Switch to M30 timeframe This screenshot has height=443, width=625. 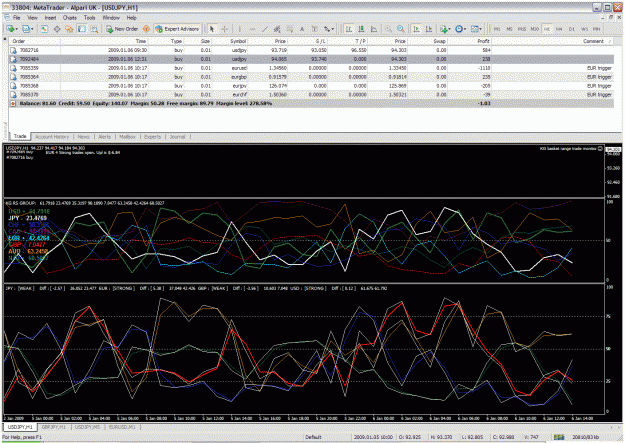tap(534, 29)
